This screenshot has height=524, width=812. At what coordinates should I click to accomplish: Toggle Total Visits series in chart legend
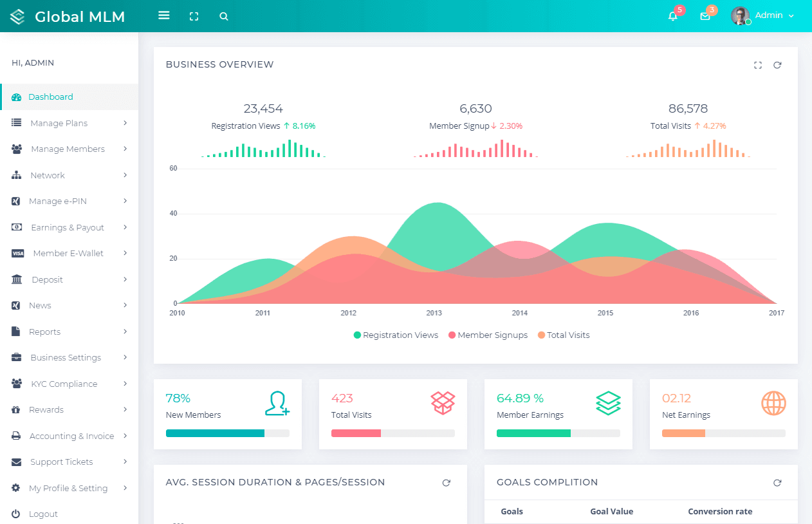pyautogui.click(x=564, y=335)
